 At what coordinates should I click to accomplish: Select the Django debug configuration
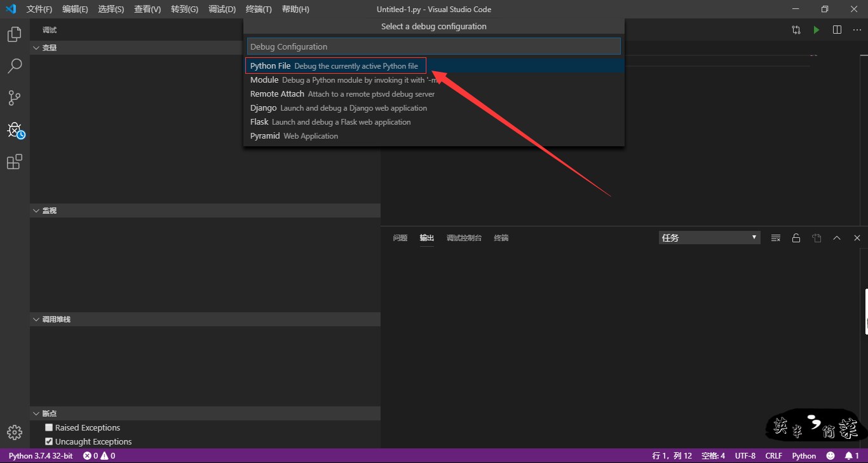coord(434,108)
